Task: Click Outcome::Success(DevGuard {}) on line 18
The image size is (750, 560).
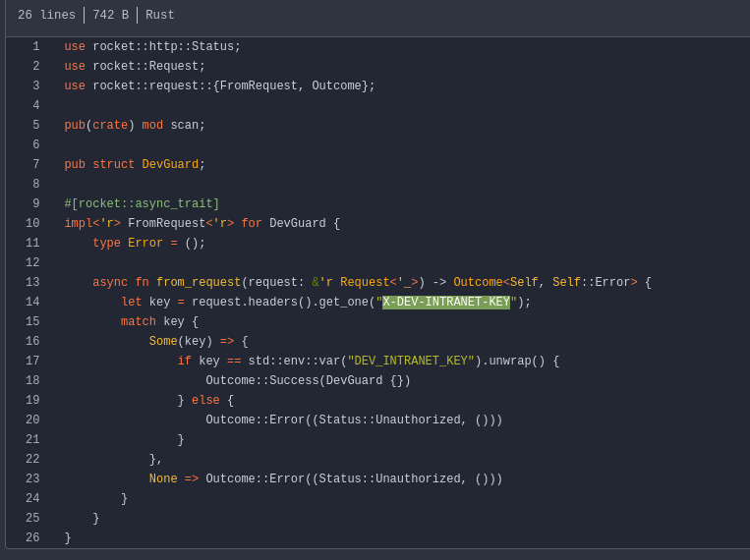Action: click(x=308, y=381)
